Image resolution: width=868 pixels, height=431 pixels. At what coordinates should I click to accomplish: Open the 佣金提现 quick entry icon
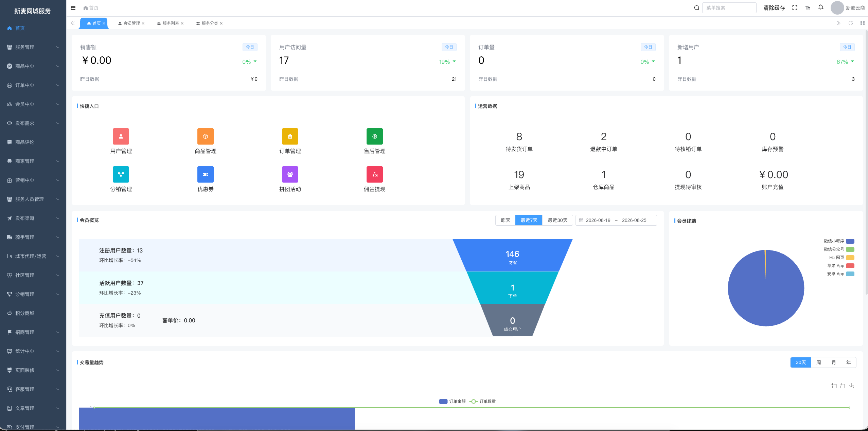375,174
